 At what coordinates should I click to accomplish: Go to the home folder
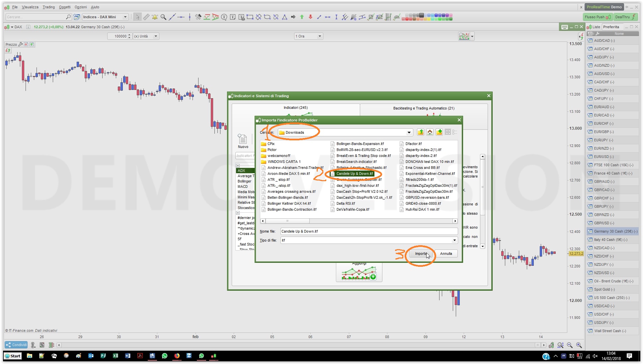point(430,132)
